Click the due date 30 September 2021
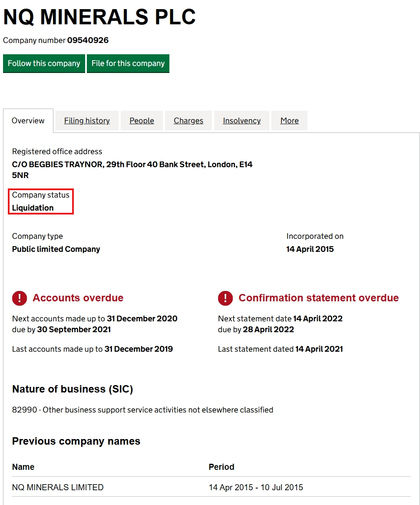Viewport: 420px width, 505px height. (x=74, y=330)
